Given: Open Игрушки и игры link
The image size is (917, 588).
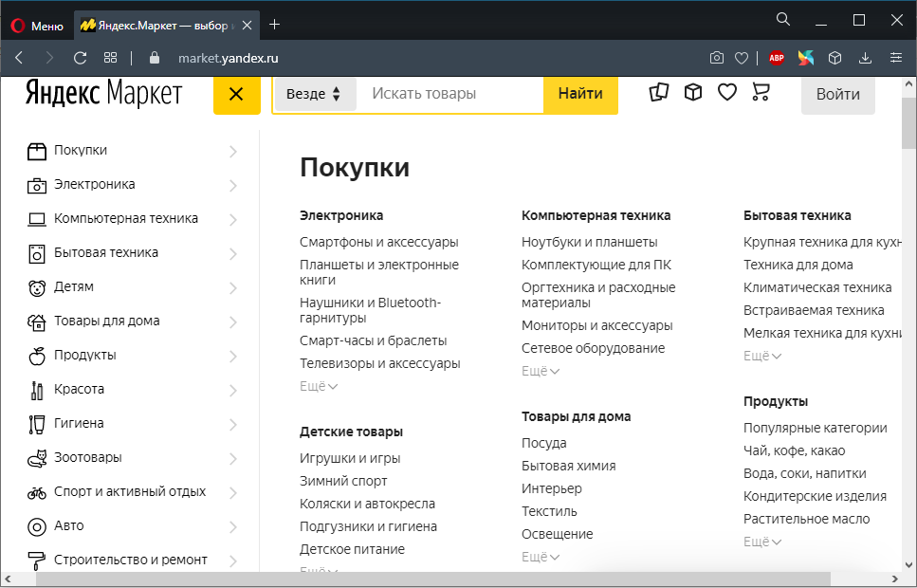Looking at the screenshot, I should coord(350,458).
